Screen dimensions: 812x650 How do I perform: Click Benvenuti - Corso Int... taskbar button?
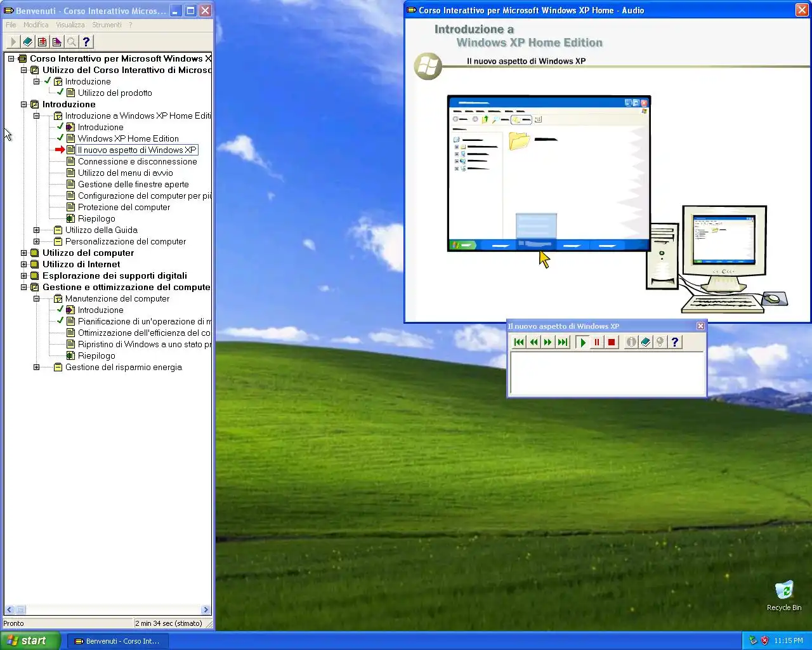point(118,641)
